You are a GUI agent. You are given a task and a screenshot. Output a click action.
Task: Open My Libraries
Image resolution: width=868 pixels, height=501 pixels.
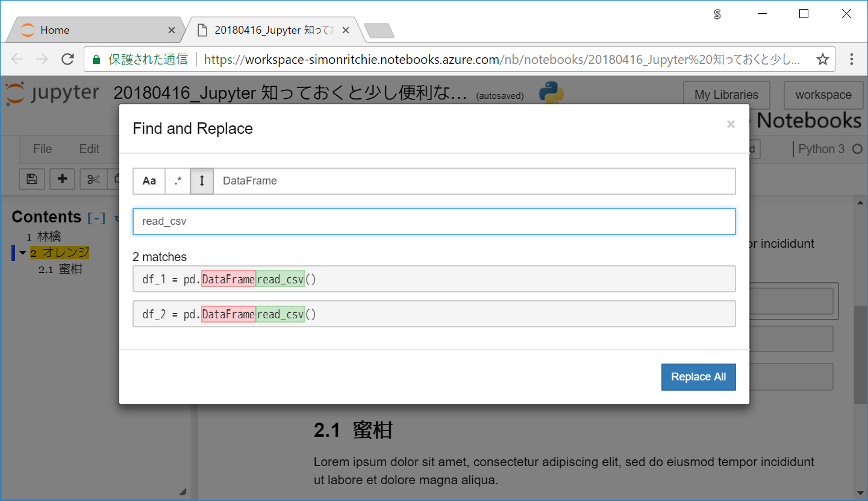[726, 95]
